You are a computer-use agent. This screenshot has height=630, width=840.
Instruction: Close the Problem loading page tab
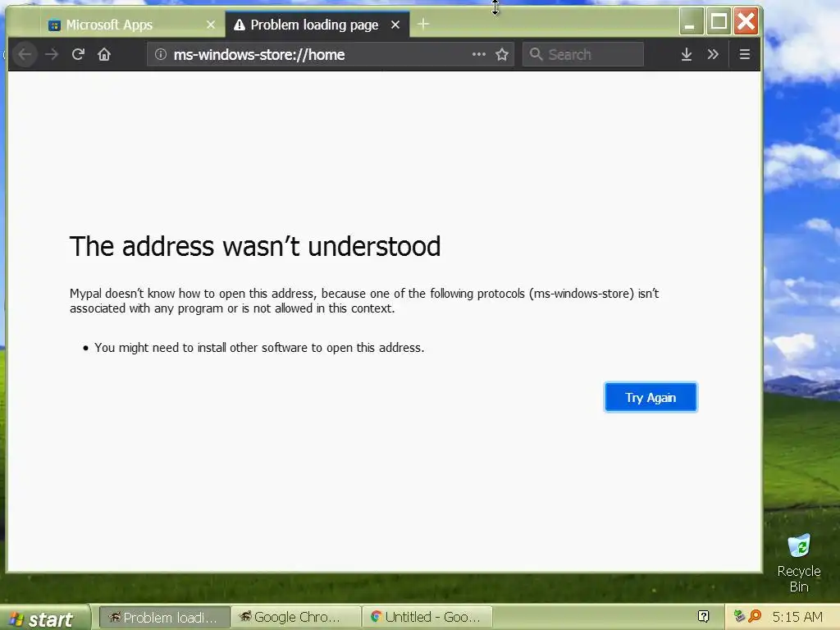click(395, 25)
